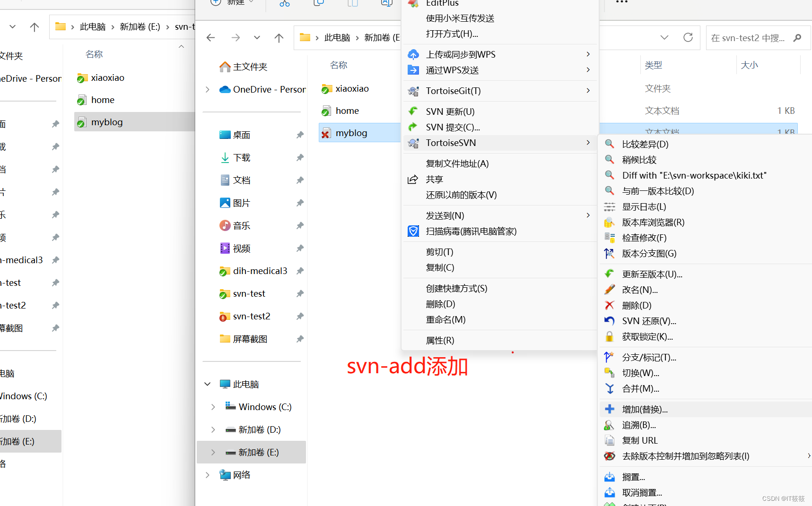This screenshot has height=506, width=812.
Task: Click the pencil rename icon 改名(N)
Action: click(610, 290)
